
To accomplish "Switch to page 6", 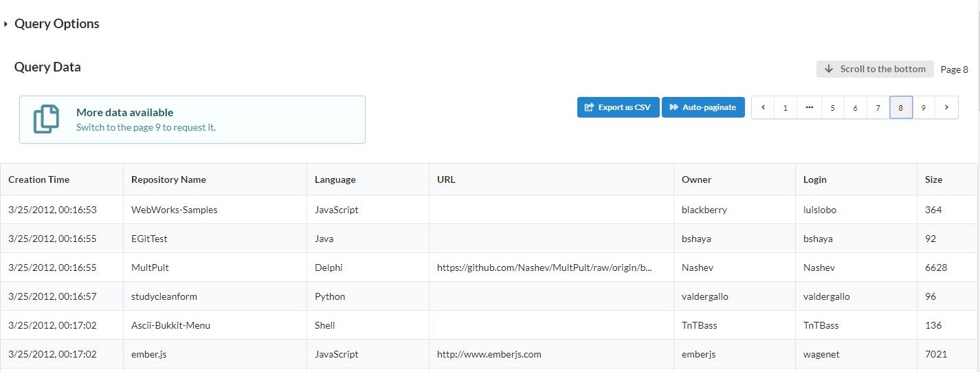I will [855, 107].
